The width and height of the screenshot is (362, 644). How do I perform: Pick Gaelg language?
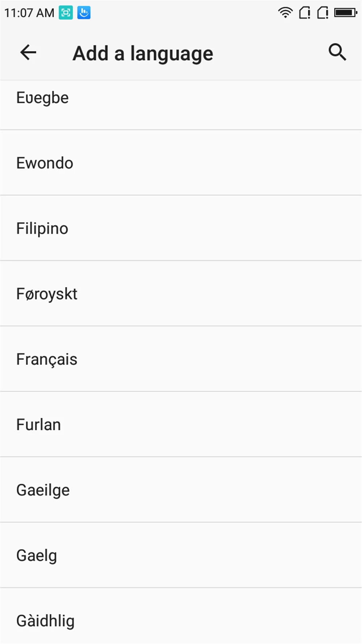point(181,555)
